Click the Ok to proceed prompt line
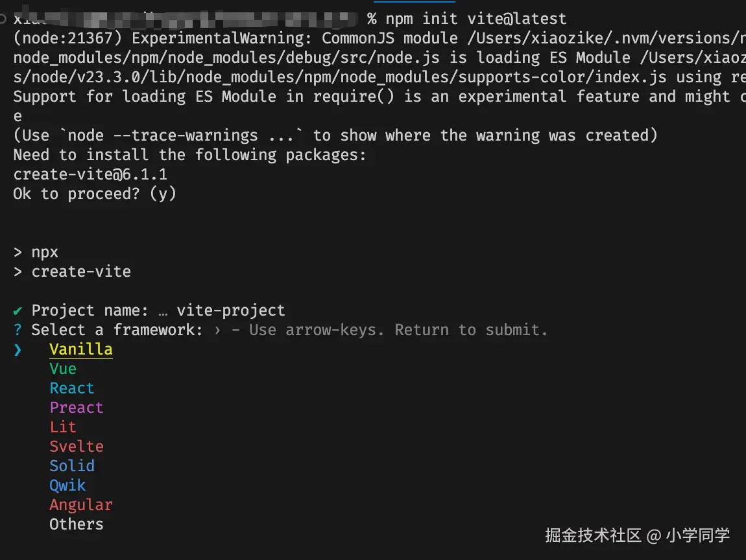Image resolution: width=746 pixels, height=560 pixels. click(x=95, y=194)
